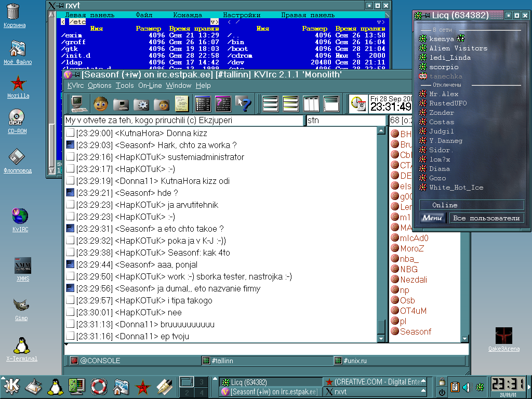Toggle checkbox beside 'sustemiadministrator' message

(x=70, y=157)
